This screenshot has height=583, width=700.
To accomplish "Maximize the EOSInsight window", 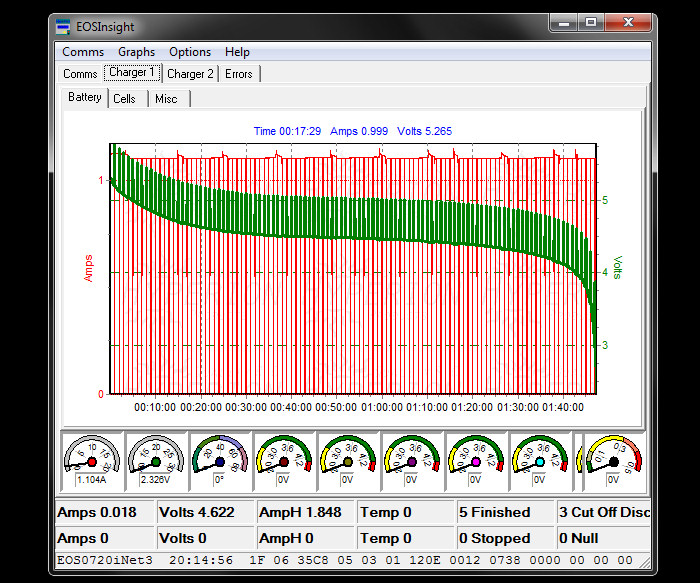I will [x=591, y=22].
